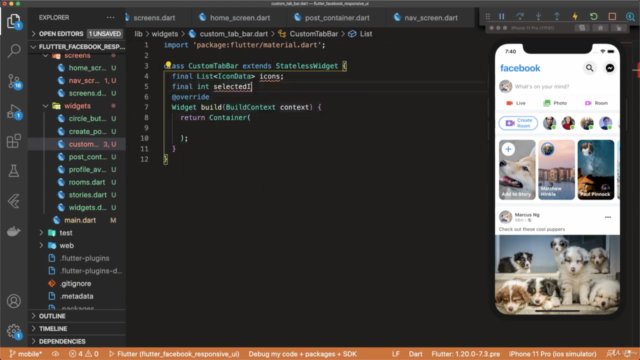This screenshot has height=360, width=640.
Task: Click debug Step Over button
Action: (520, 16)
